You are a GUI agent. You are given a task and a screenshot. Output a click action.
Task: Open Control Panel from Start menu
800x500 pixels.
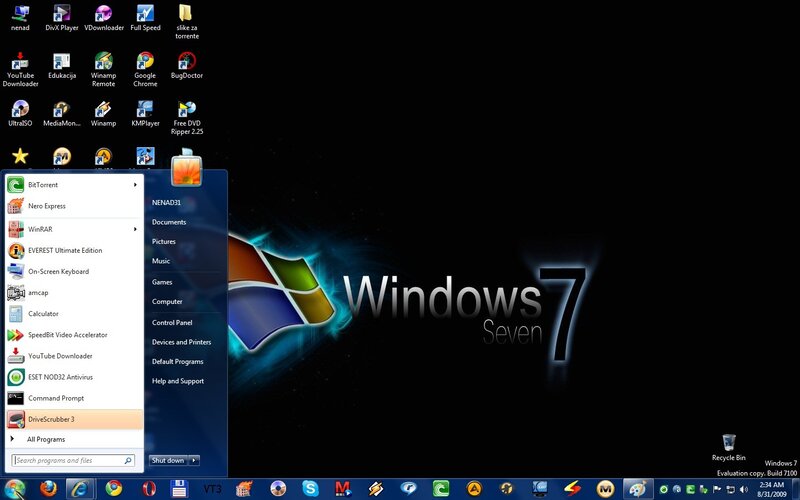pyautogui.click(x=172, y=322)
